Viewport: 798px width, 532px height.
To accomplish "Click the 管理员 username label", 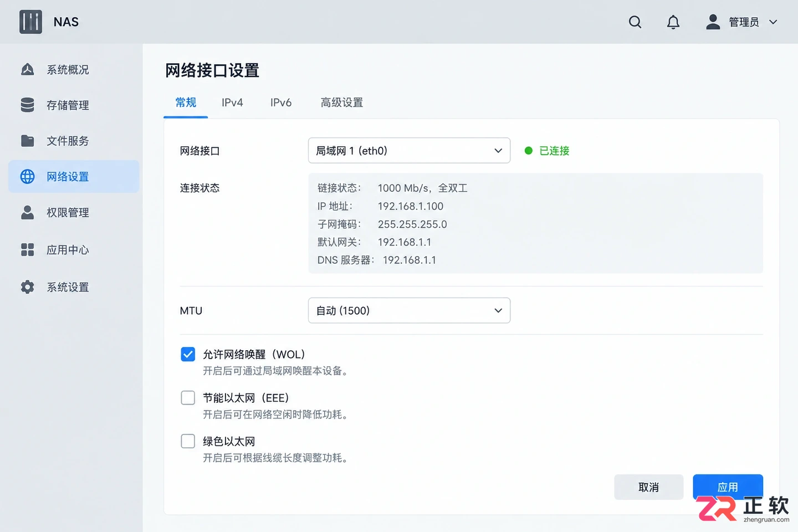I will [x=744, y=22].
